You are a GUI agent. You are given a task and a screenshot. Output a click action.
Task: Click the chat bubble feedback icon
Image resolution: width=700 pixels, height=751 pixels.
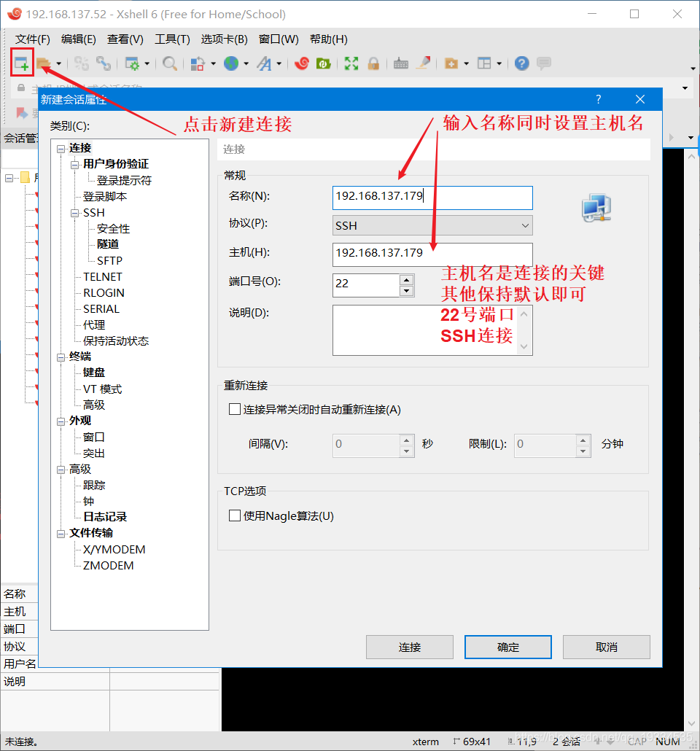coord(544,63)
